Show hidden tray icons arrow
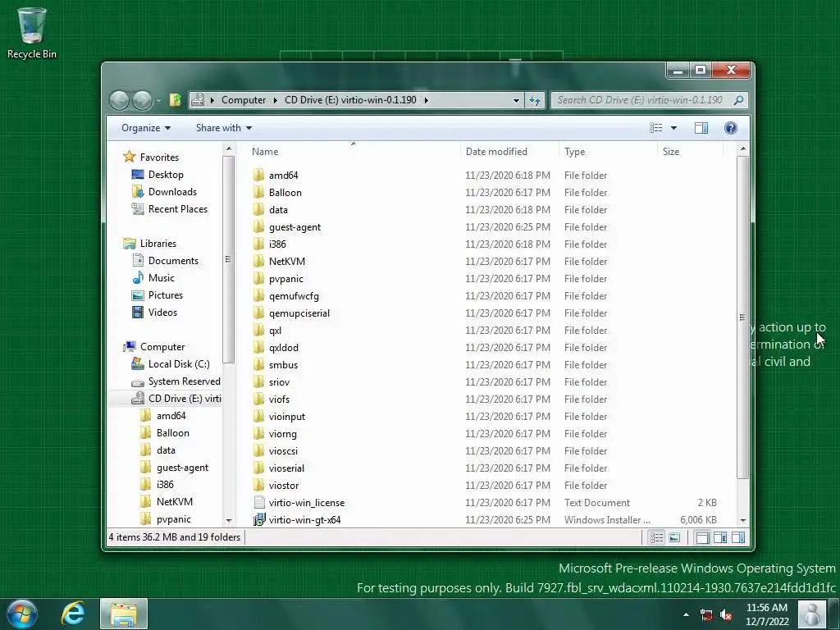The image size is (840, 630). coord(686,614)
